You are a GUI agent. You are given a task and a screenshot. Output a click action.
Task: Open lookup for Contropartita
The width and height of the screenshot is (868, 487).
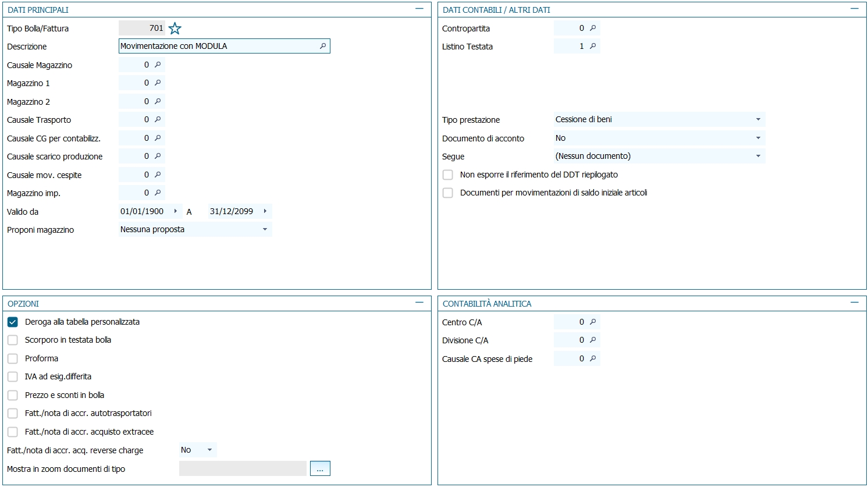click(593, 28)
